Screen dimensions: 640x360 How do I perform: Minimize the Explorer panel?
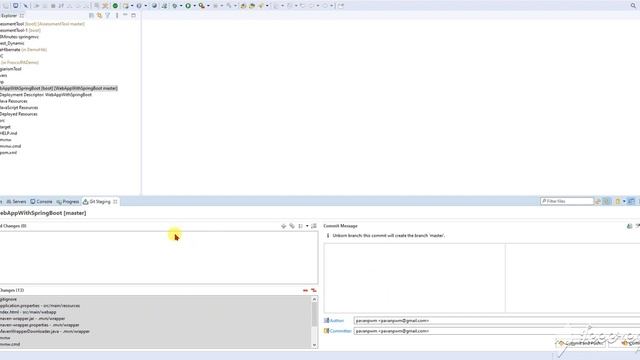pyautogui.click(x=125, y=16)
